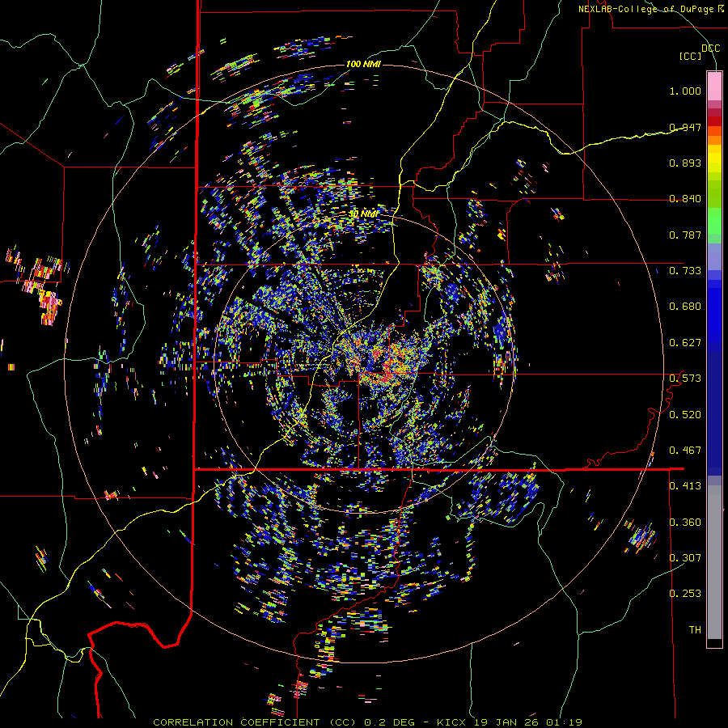728x728 pixels.
Task: Click the DCC [CC] legend title
Action: click(699, 52)
